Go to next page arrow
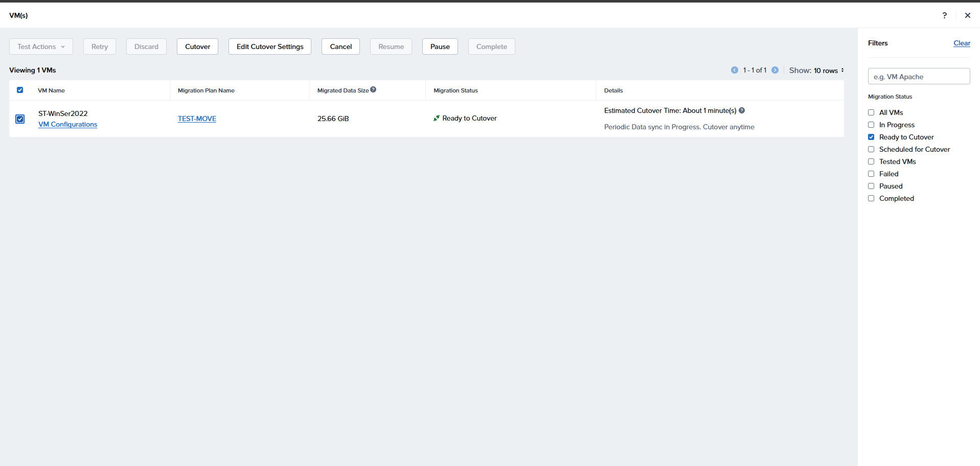The image size is (980, 466). (775, 70)
